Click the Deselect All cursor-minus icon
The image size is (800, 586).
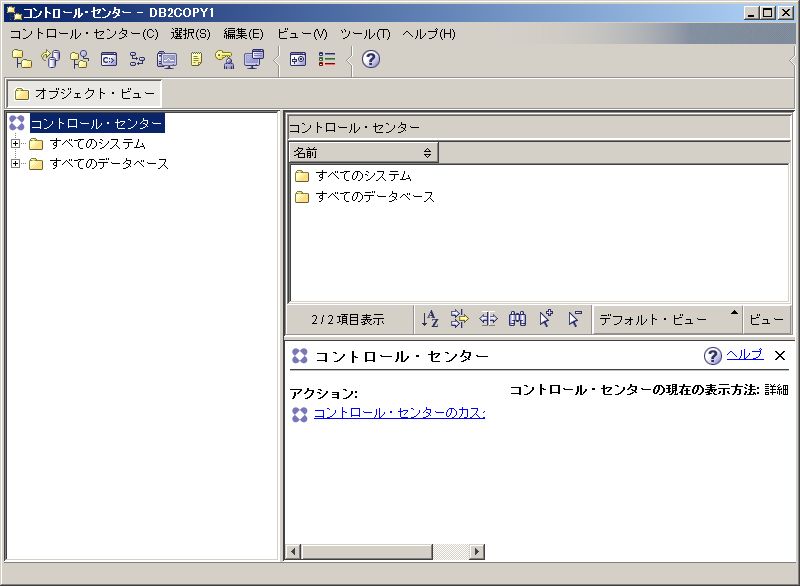[575, 319]
